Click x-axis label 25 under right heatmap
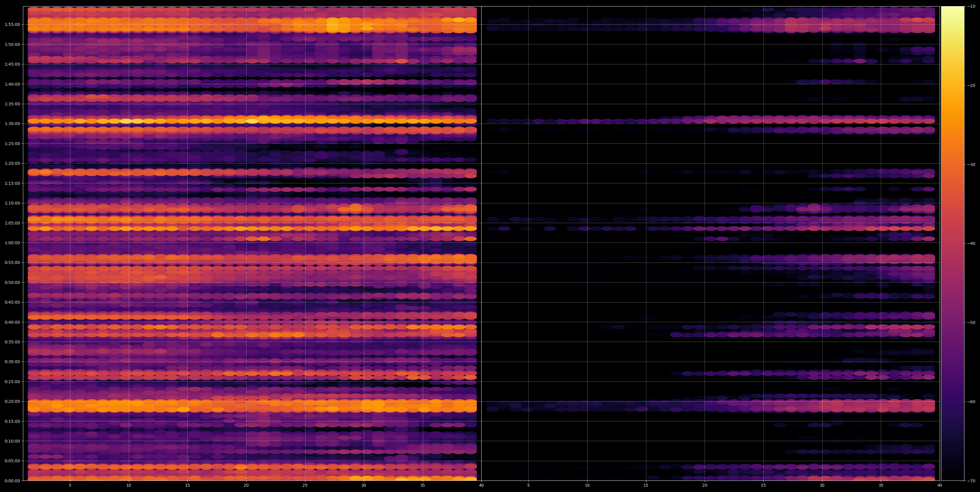Viewport: 980px width, 492px height. [x=763, y=486]
